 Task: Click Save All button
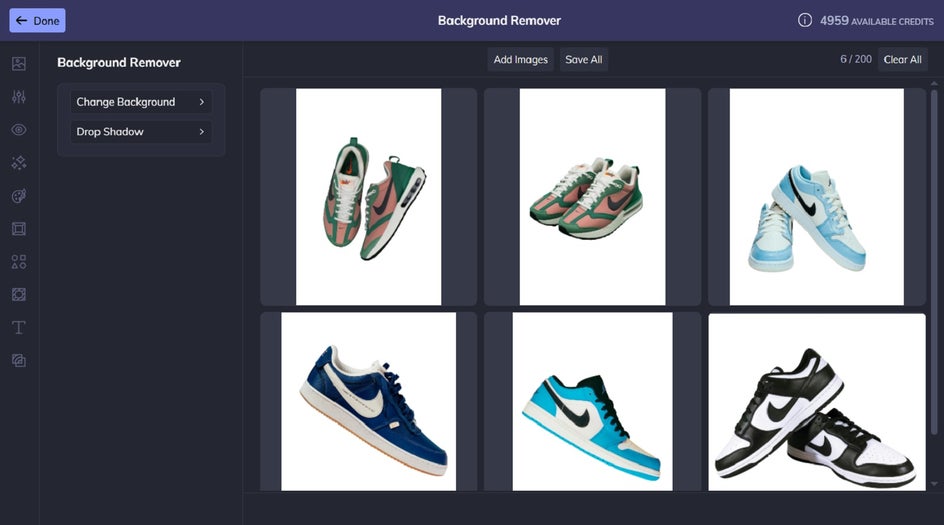[x=583, y=60]
